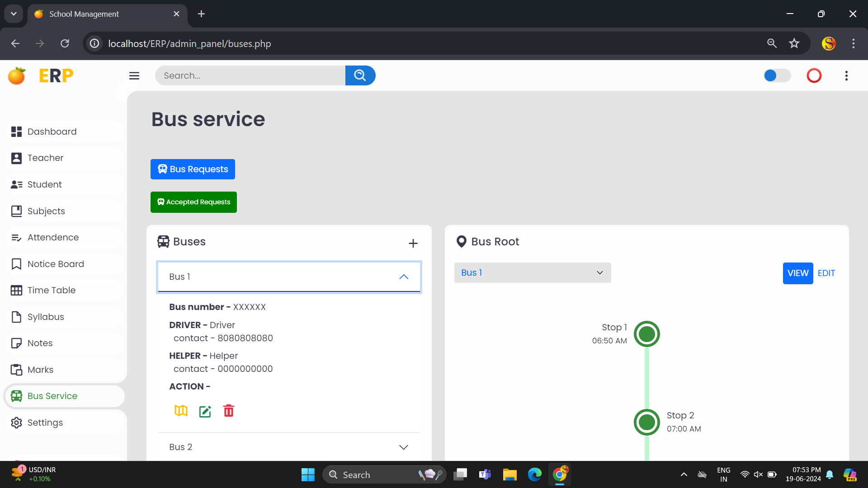Click the add new bus plus icon
This screenshot has height=488, width=868.
coord(413,243)
